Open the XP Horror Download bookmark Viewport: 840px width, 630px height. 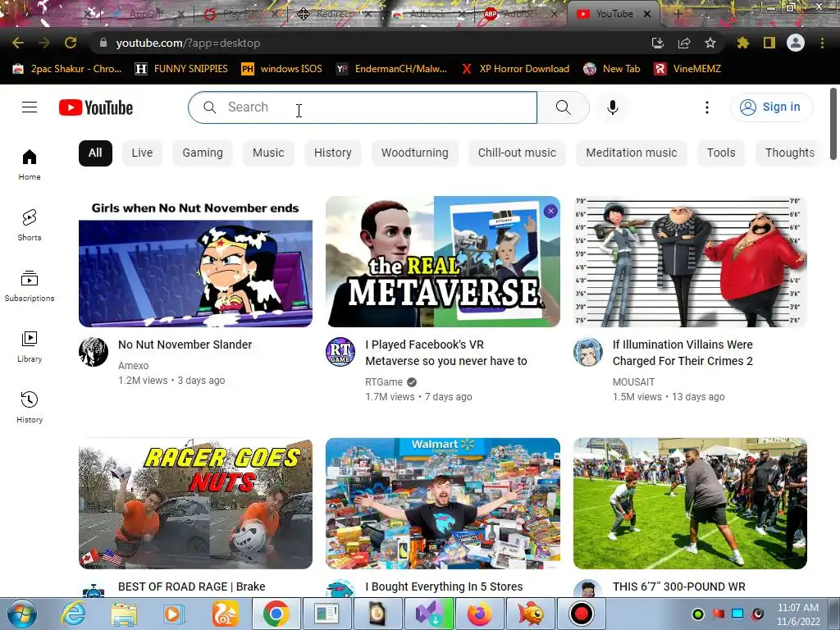tap(515, 69)
